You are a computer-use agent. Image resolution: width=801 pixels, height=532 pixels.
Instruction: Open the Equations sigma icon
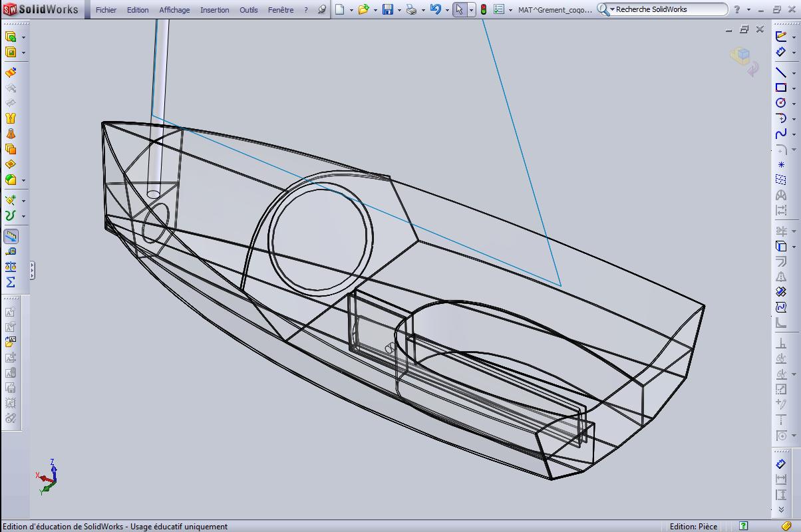(x=10, y=281)
